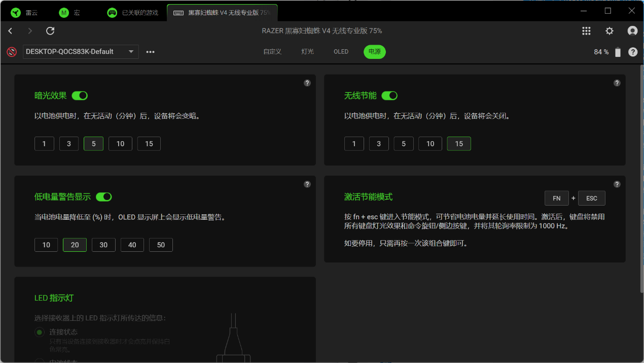Open settings via the gear icon

click(610, 31)
